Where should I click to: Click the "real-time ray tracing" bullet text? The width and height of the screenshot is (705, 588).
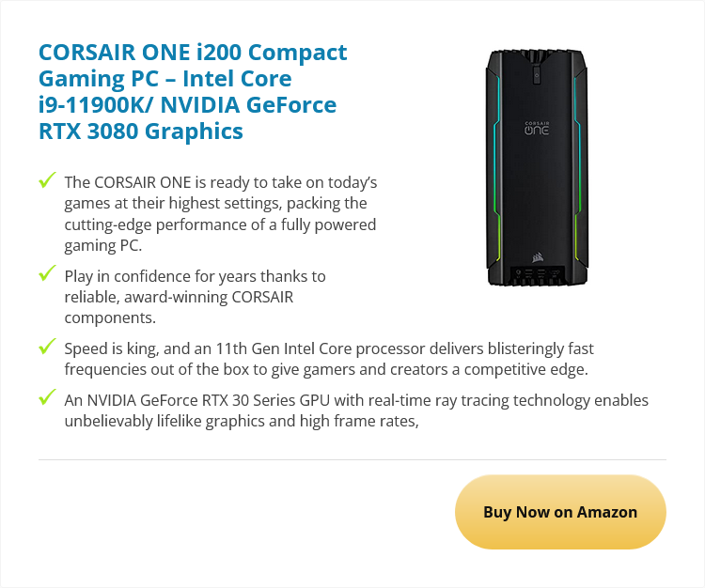click(355, 410)
